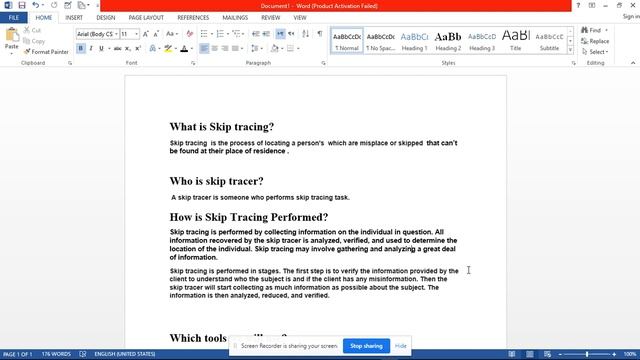Image resolution: width=640 pixels, height=360 pixels.
Task: Click Format Painter
Action: 46,52
